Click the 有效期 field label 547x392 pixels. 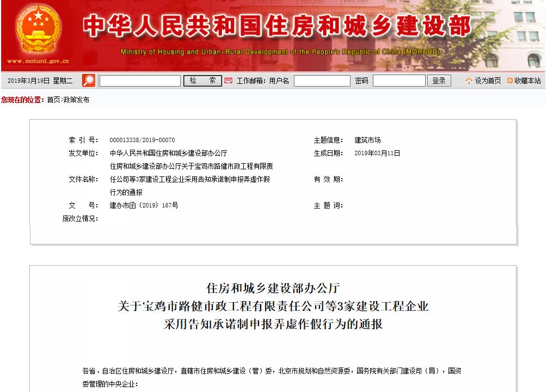pos(328,179)
